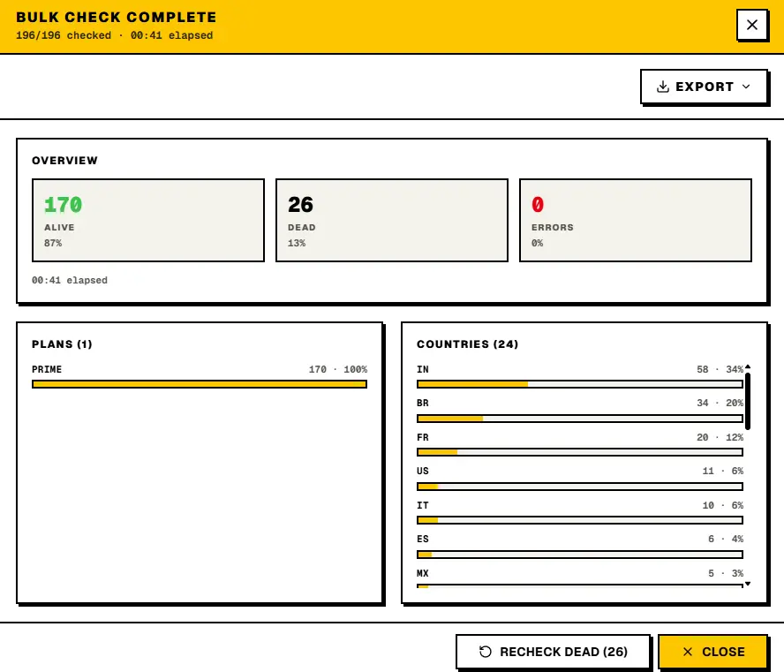The height and width of the screenshot is (672, 784).
Task: Click the '58 · 34%' value
Action: tap(720, 369)
